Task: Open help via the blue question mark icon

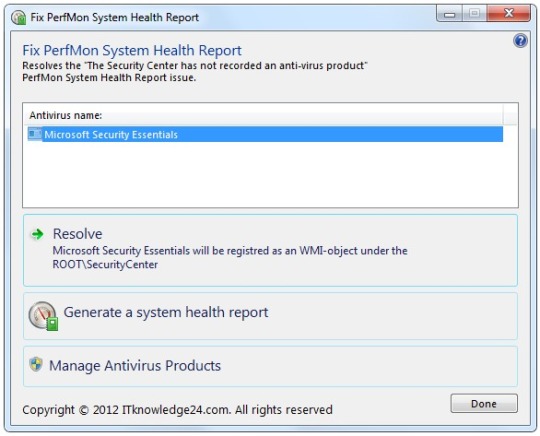Action: tap(520, 41)
